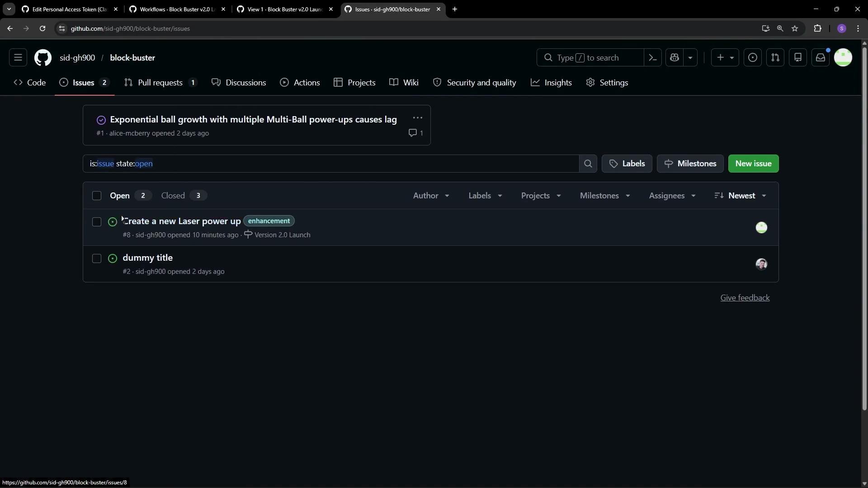Open the Actions tab
This screenshot has height=488, width=868.
[x=300, y=83]
